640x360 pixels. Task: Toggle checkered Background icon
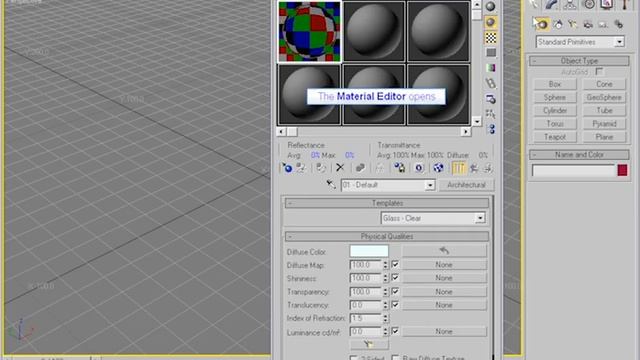pos(491,38)
